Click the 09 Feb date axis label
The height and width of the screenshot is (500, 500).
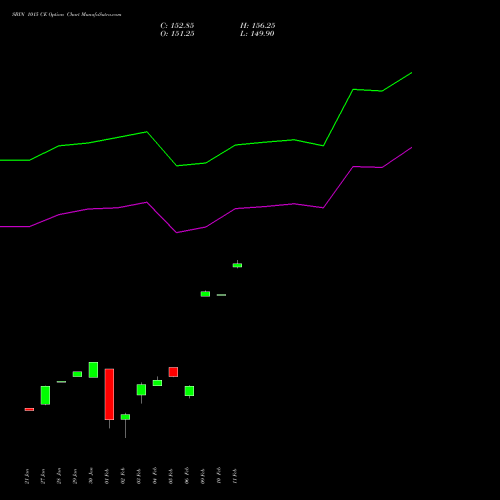(203, 476)
